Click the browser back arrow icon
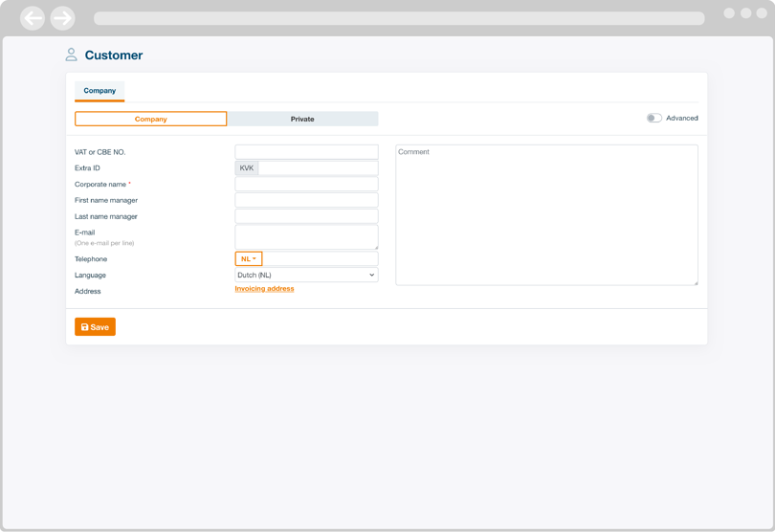This screenshot has width=775, height=532. [33, 18]
